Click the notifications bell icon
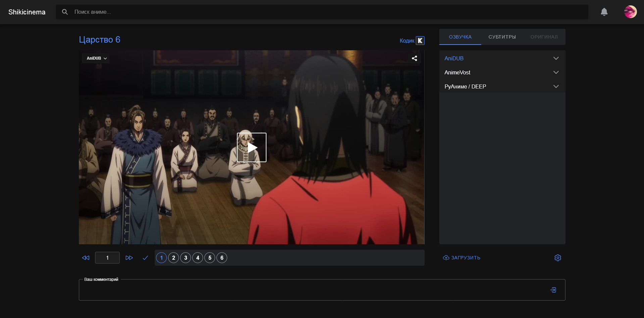The image size is (644, 318). (x=604, y=12)
